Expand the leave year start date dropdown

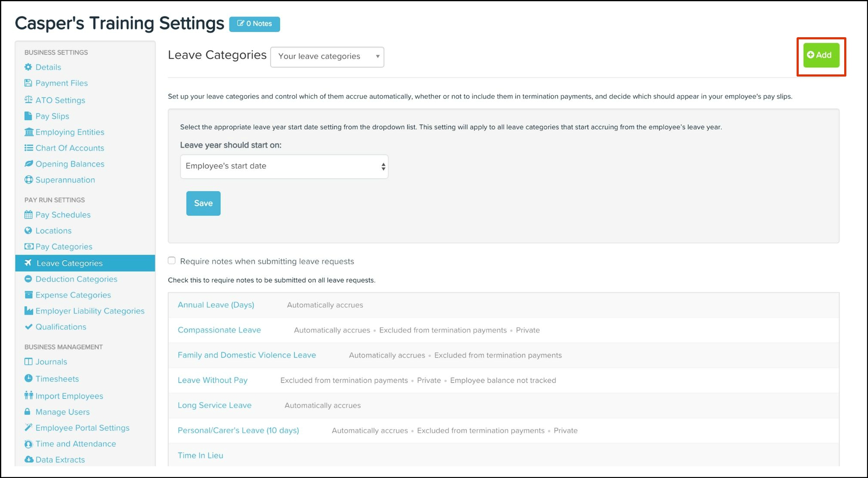click(x=284, y=166)
